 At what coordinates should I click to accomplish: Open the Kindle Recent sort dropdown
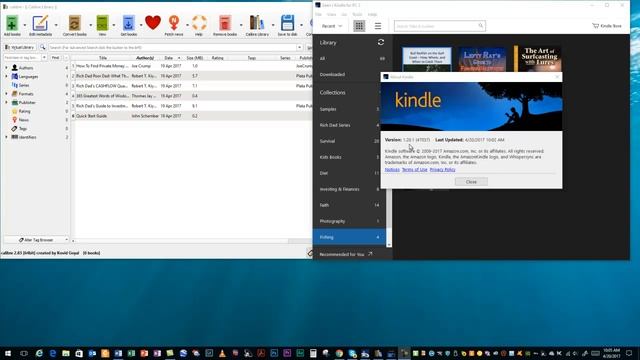click(x=332, y=26)
